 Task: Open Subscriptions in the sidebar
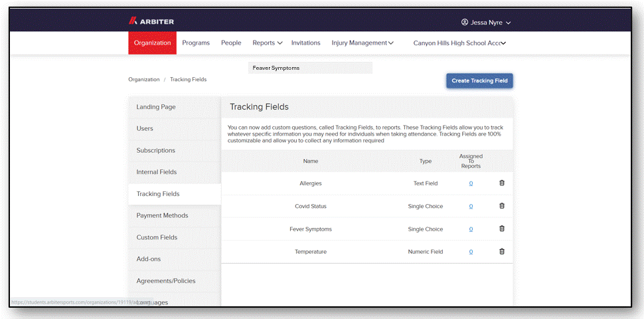tap(175, 150)
